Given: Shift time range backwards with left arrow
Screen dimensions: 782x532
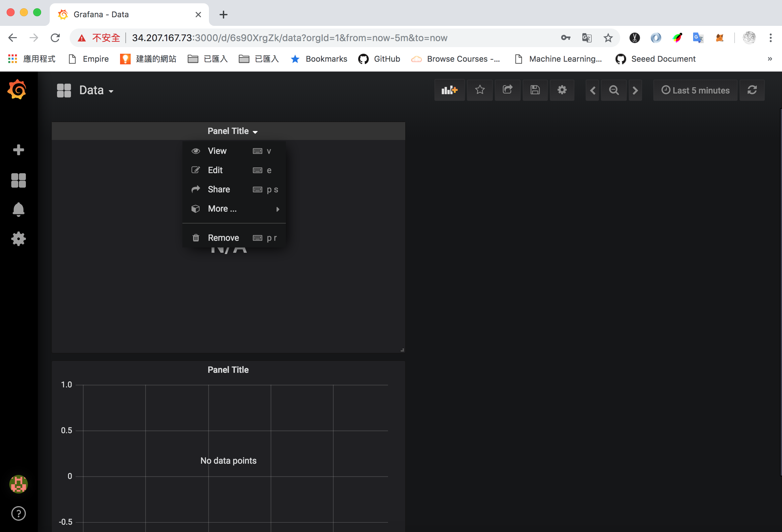Looking at the screenshot, I should pos(593,90).
